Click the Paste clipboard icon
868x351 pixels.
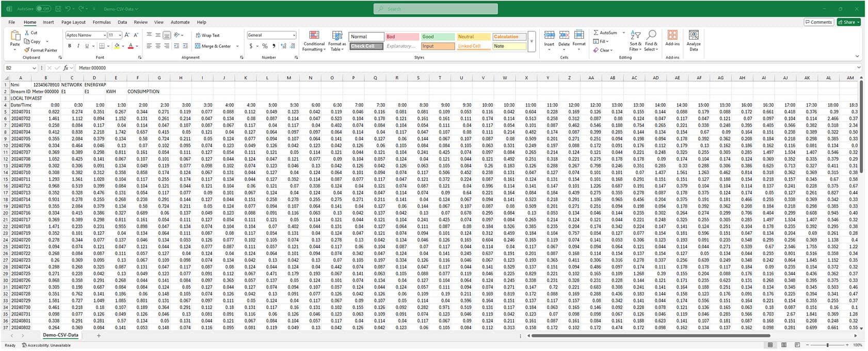pos(15,35)
